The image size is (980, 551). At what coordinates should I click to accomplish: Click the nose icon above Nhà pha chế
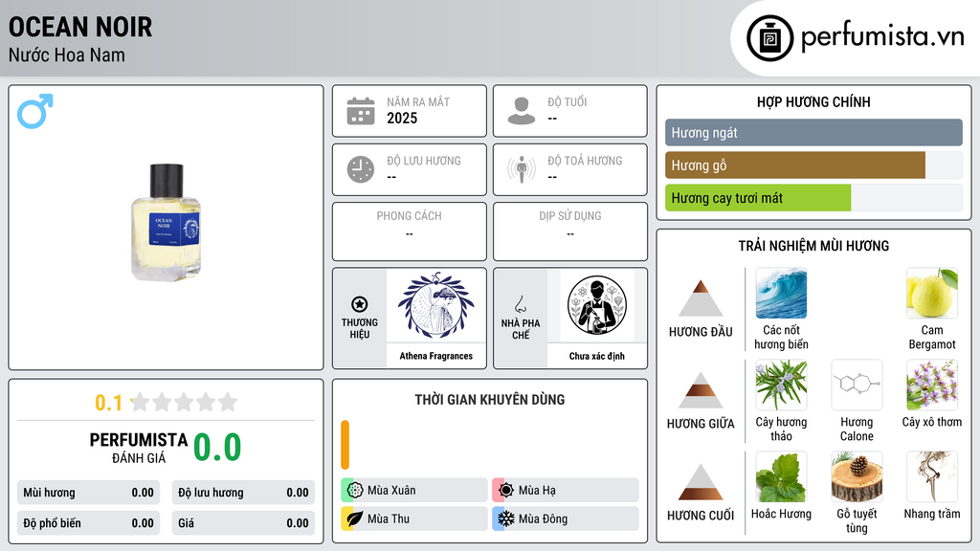tap(520, 304)
